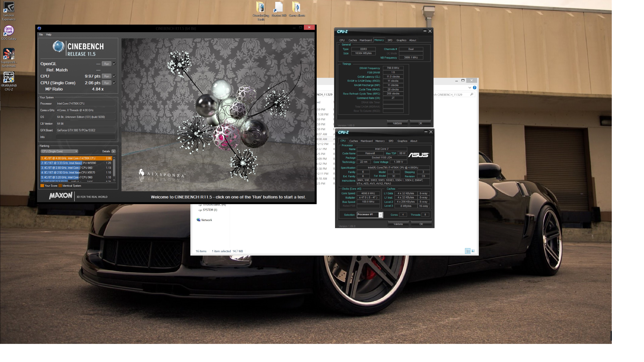Run the CPU (Single Core) benchmark
This screenshot has width=644, height=362.
click(x=106, y=83)
